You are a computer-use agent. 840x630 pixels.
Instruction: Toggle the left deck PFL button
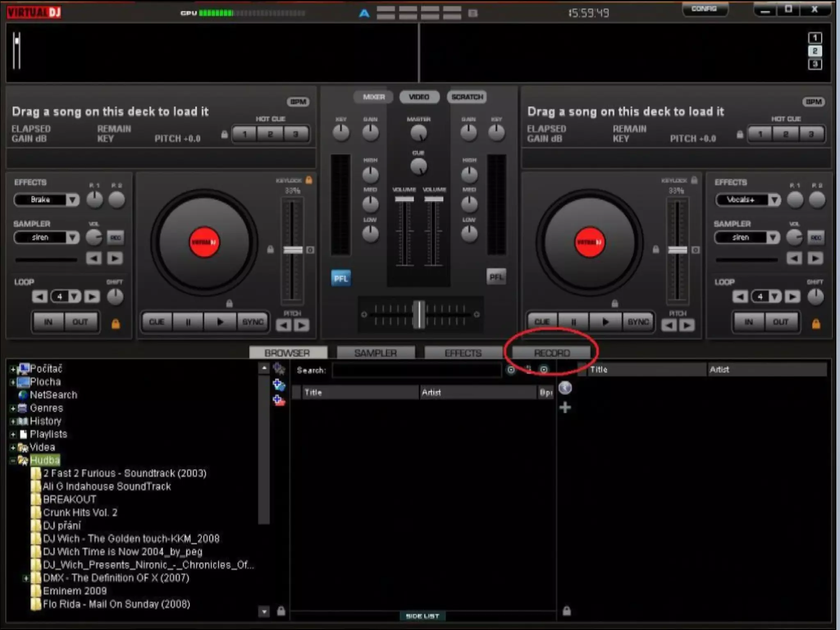point(340,278)
